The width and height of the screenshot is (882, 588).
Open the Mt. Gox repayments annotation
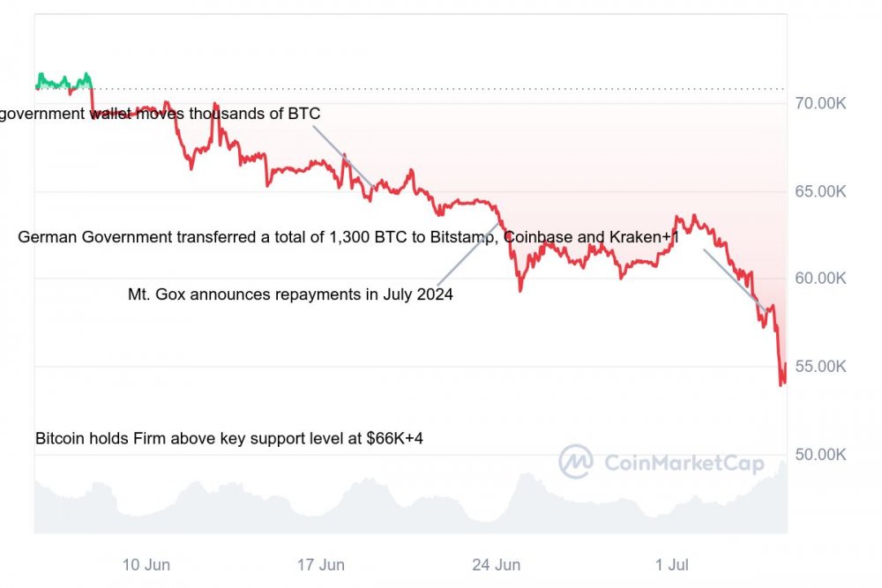pos(290,294)
